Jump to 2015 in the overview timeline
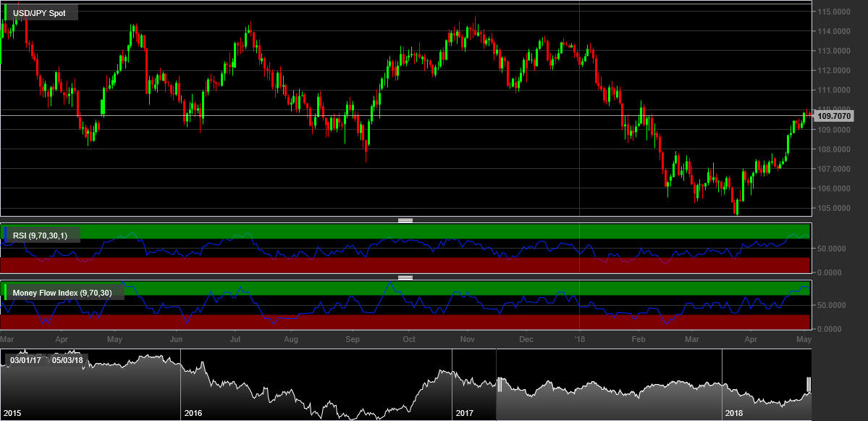The height and width of the screenshot is (421, 868). [12, 413]
